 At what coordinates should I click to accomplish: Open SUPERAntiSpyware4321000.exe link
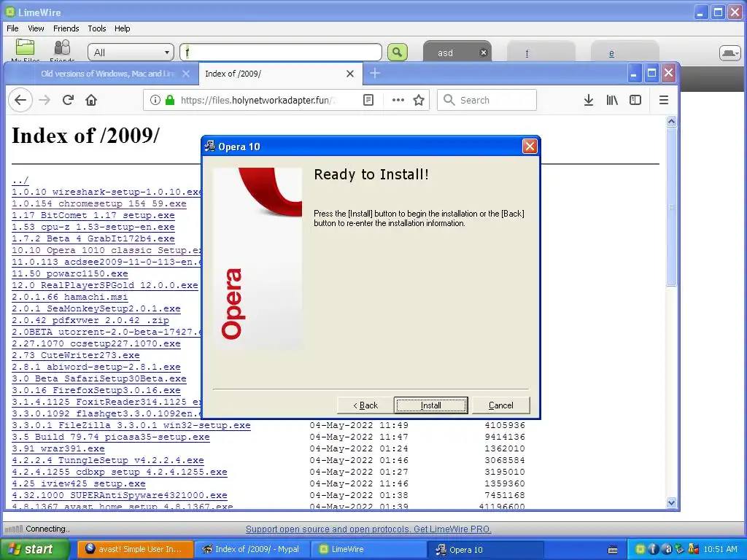(120, 495)
